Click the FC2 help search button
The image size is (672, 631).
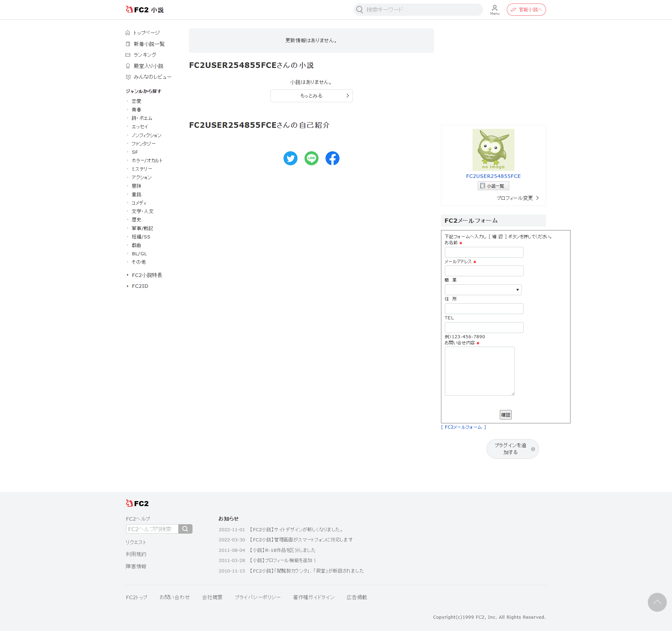click(185, 529)
